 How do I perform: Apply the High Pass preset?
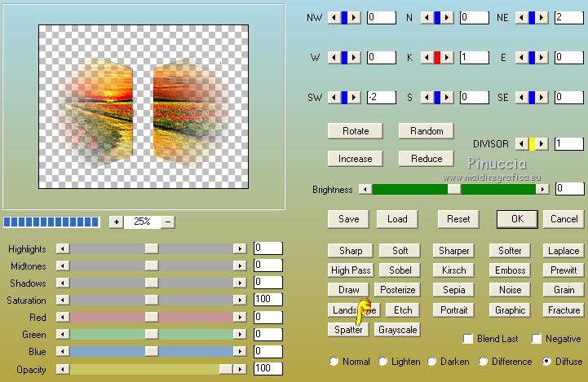tap(350, 270)
